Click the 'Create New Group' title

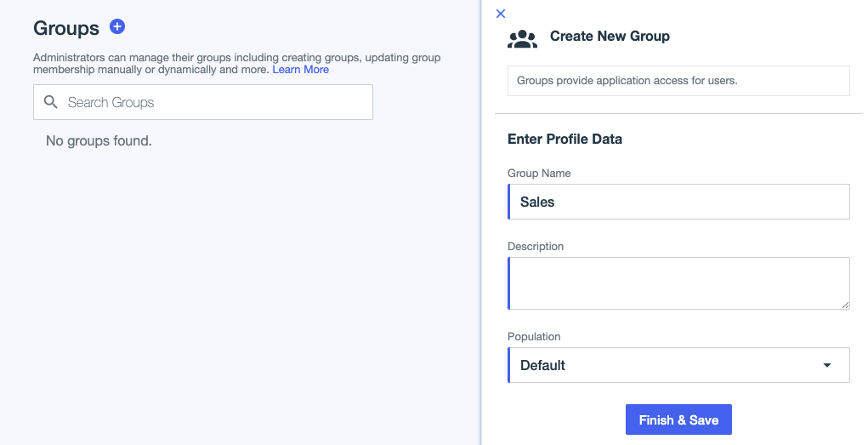610,36
